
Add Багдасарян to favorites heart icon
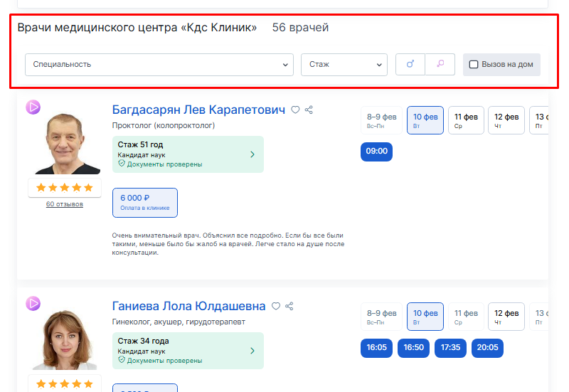tap(295, 110)
